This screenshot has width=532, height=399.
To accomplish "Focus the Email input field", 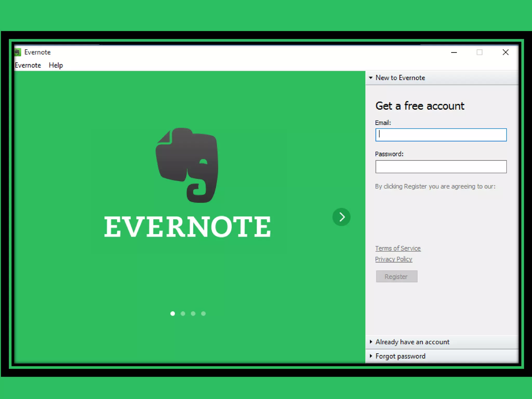I will (441, 135).
